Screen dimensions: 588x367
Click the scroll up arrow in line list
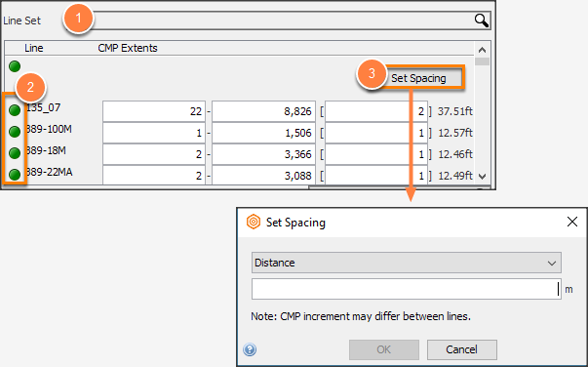pos(483,50)
